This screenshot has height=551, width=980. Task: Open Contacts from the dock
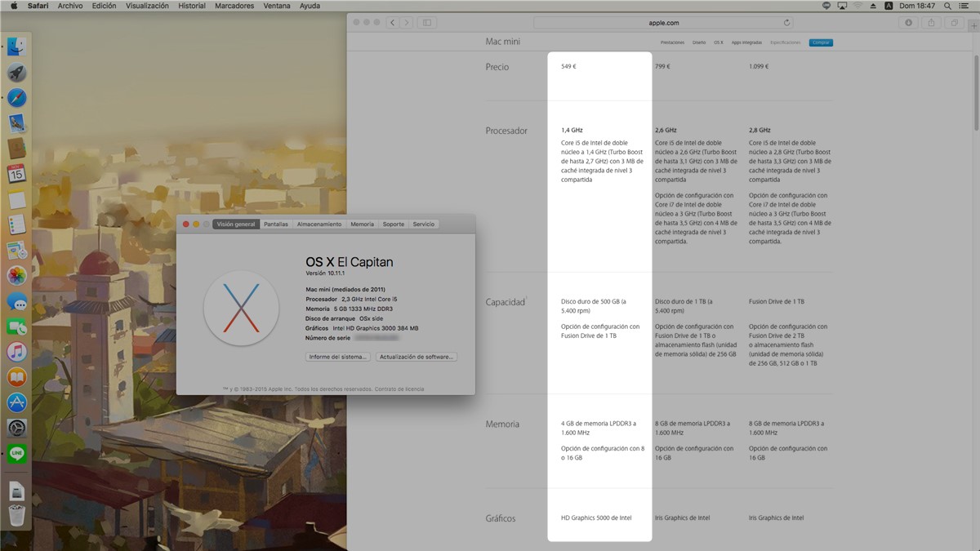tap(16, 149)
